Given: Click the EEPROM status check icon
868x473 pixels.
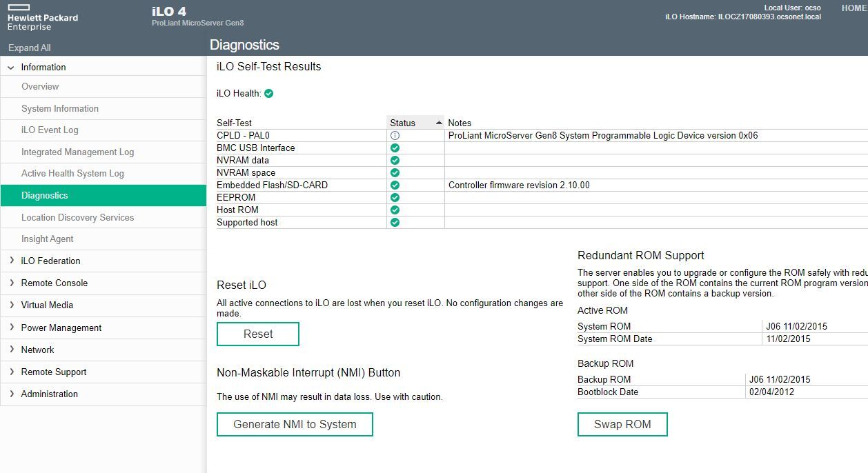Looking at the screenshot, I should 395,198.
